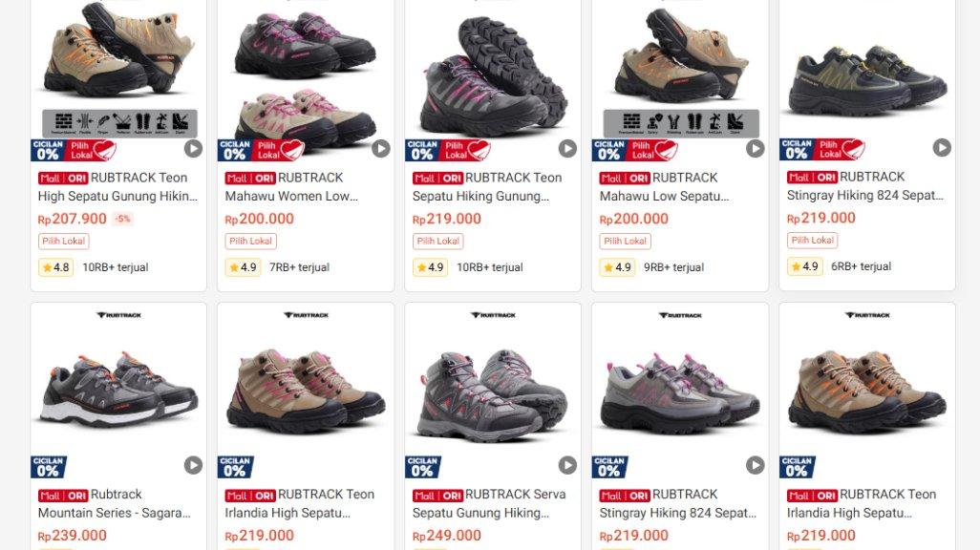Image resolution: width=980 pixels, height=550 pixels.
Task: Click Cicilan 0% badge on Irlandia High pink shoe
Action: coord(236,467)
